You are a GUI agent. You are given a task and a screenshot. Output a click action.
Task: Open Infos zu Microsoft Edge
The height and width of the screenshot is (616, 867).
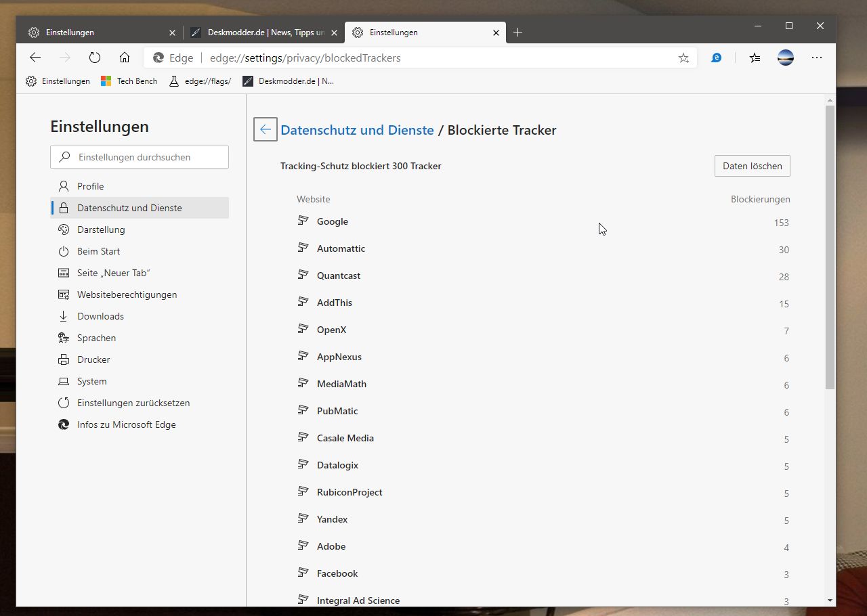click(140, 424)
